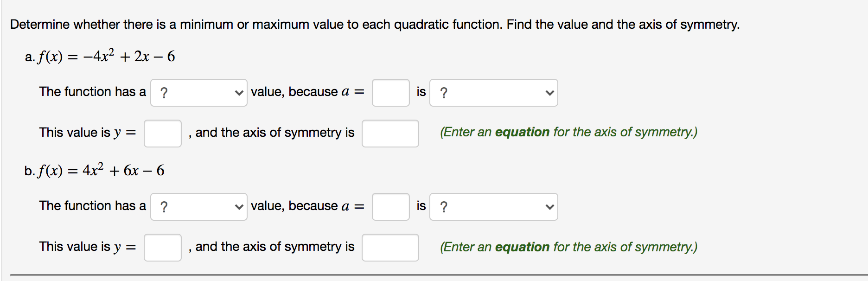Open the minimum/maximum dropdown for part b
Image resolution: width=868 pixels, height=281 pixels.
pos(198,206)
